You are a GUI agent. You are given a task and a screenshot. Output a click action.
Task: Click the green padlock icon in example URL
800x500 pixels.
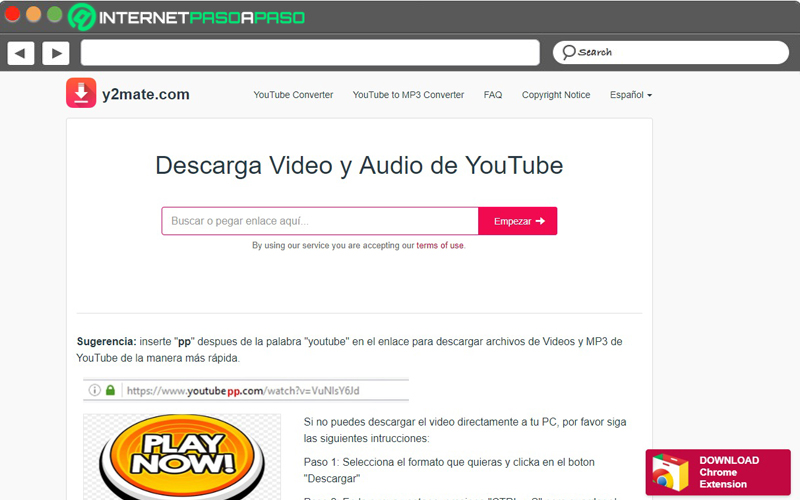point(110,390)
